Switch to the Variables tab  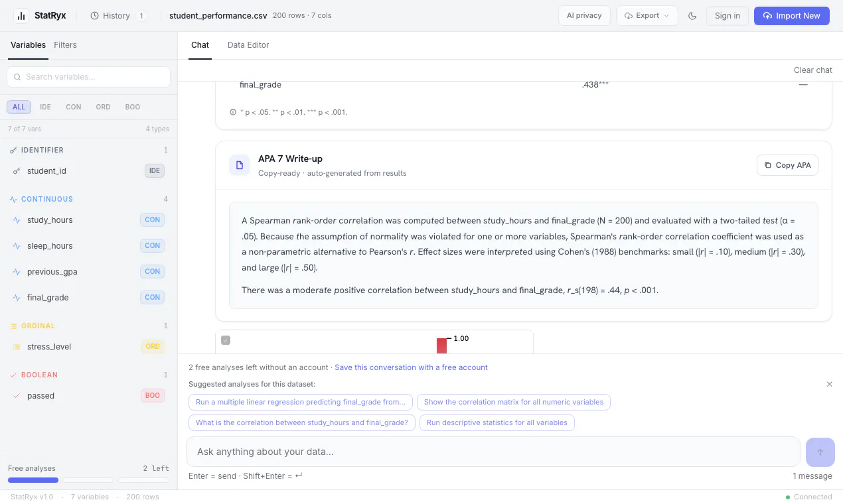pyautogui.click(x=28, y=45)
